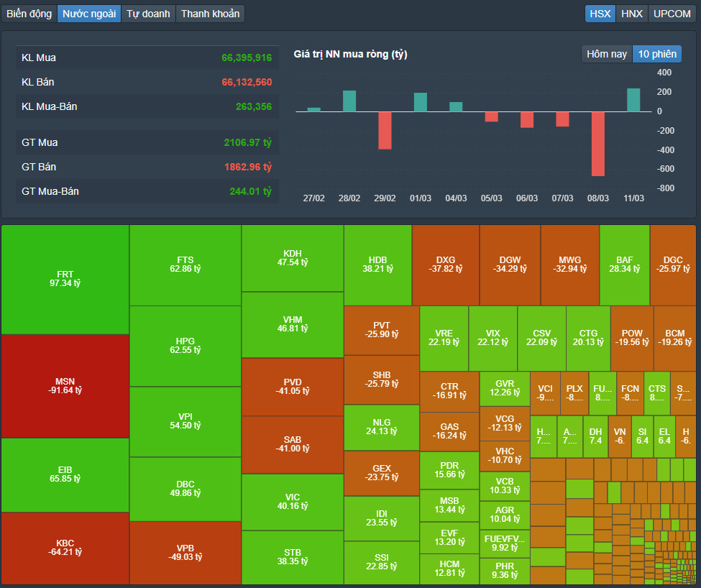
Task: Click the PVT -25.90 tỷ tile
Action: [381, 330]
